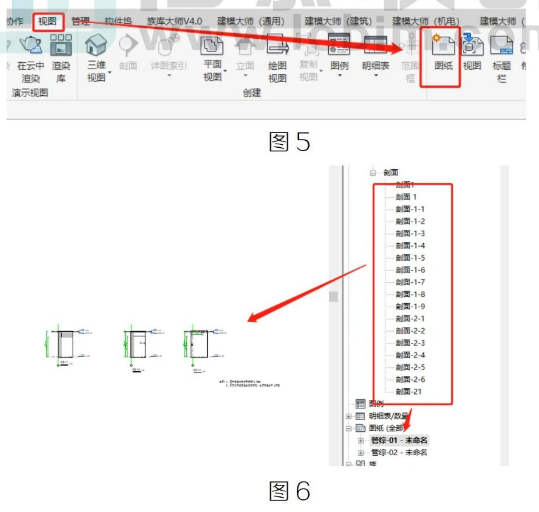
Task: Select 剖面-2-4 view in the tree
Action: (x=410, y=355)
